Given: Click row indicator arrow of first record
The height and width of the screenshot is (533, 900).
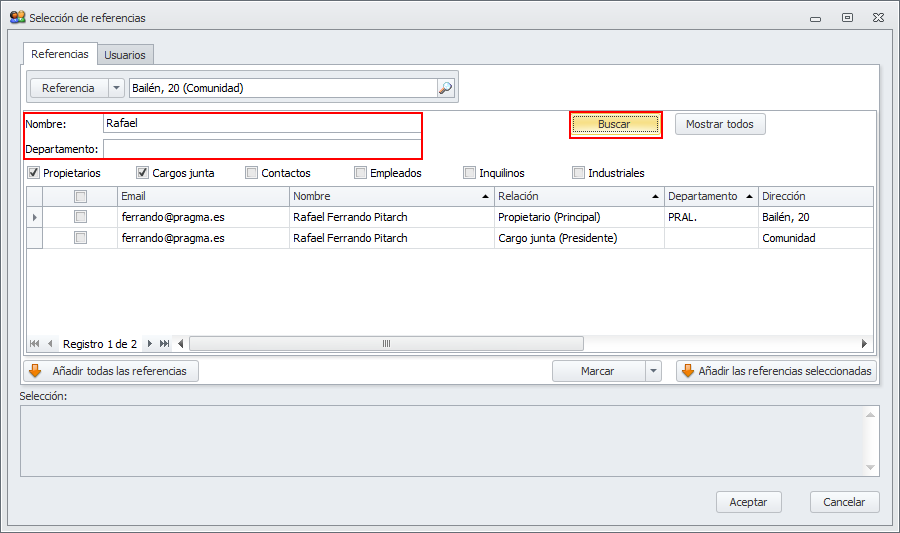Looking at the screenshot, I should pyautogui.click(x=35, y=217).
